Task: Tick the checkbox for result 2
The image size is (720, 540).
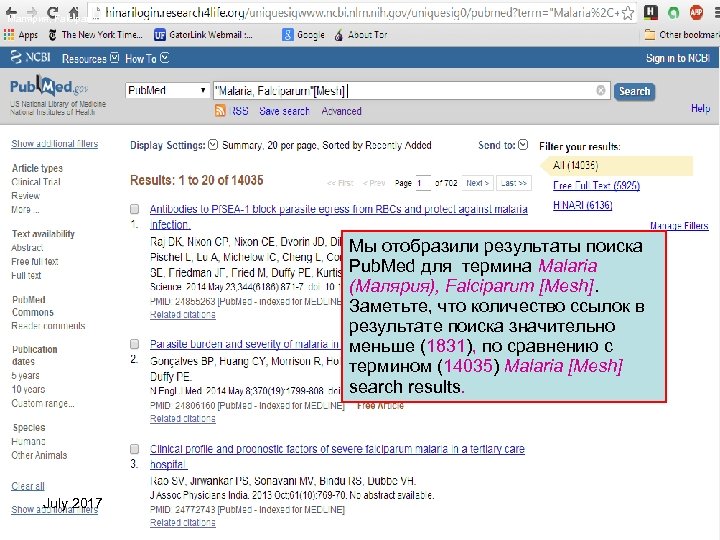Action: click(x=135, y=344)
